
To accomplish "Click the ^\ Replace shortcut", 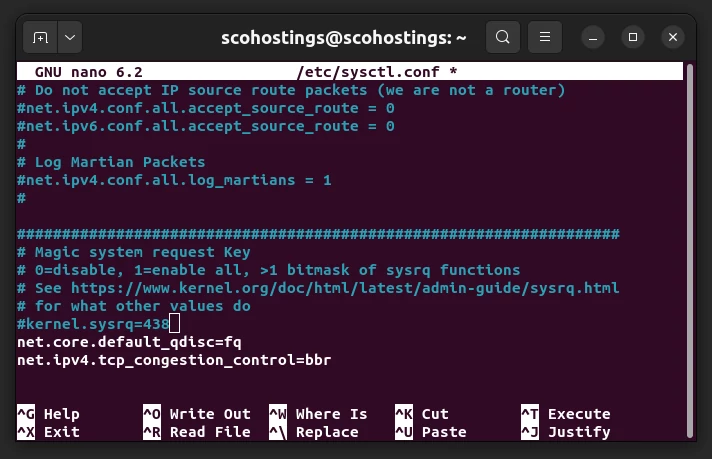I will click(x=314, y=432).
